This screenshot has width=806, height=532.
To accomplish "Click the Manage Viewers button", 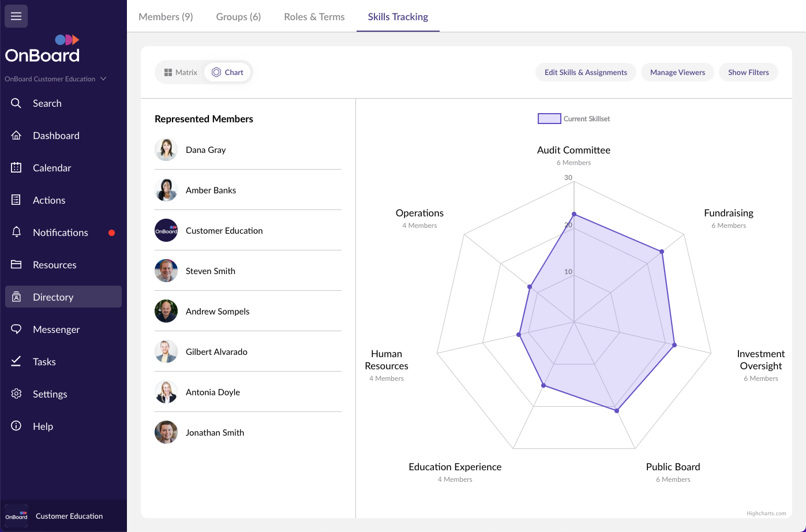I will [x=677, y=73].
